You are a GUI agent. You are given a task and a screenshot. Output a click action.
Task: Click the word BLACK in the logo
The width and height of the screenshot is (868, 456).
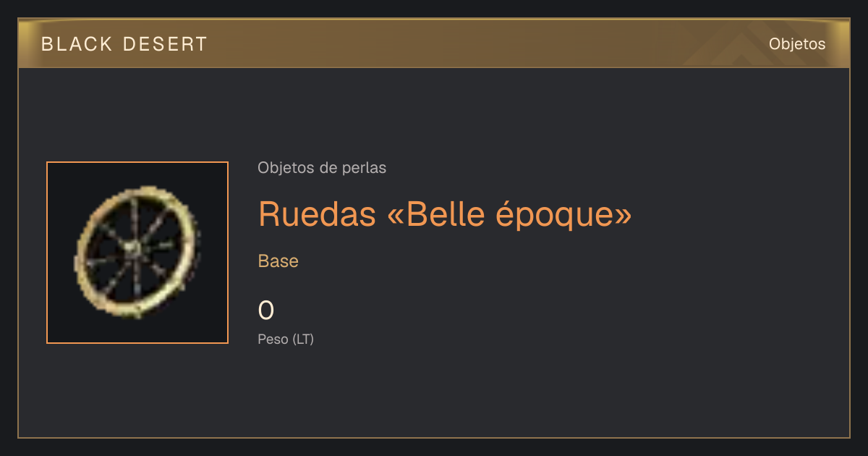pyautogui.click(x=77, y=44)
